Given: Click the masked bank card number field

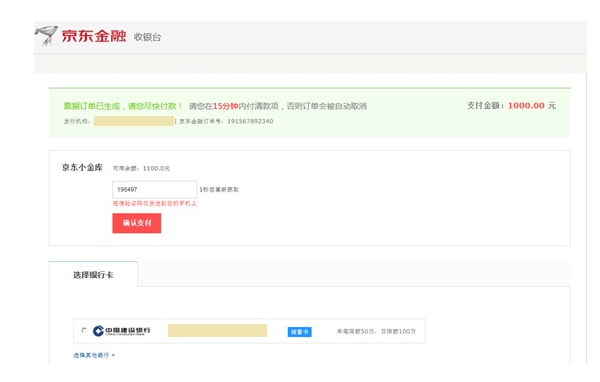Looking at the screenshot, I should coord(217,331).
